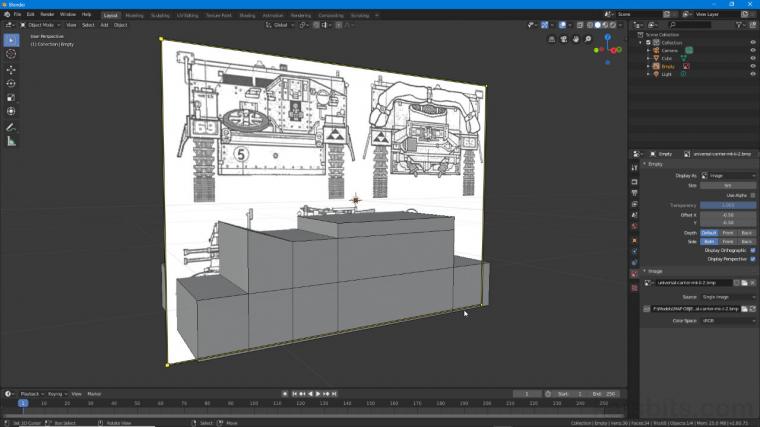This screenshot has height=427, width=760.
Task: Hide the Cube object in the outliner
Action: tap(753, 58)
